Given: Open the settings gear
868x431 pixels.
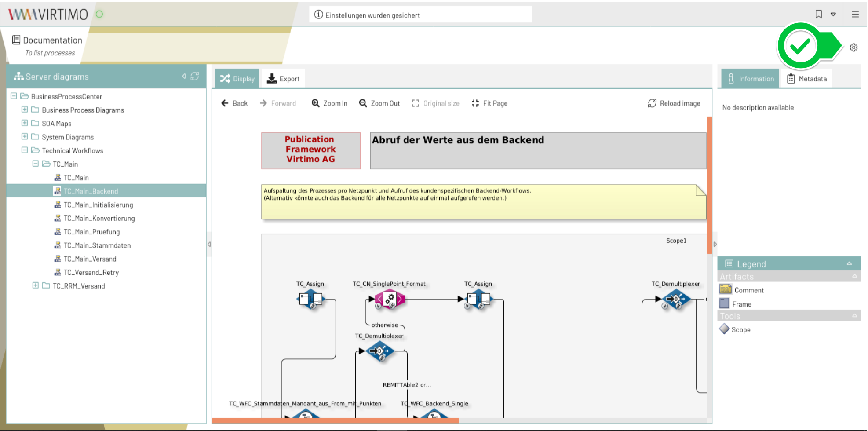Looking at the screenshot, I should [x=853, y=47].
